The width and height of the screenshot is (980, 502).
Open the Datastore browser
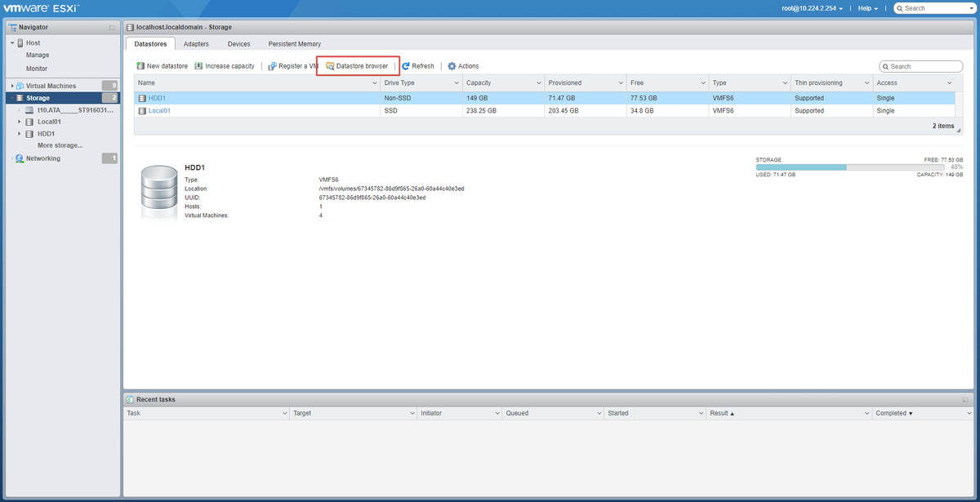click(357, 66)
